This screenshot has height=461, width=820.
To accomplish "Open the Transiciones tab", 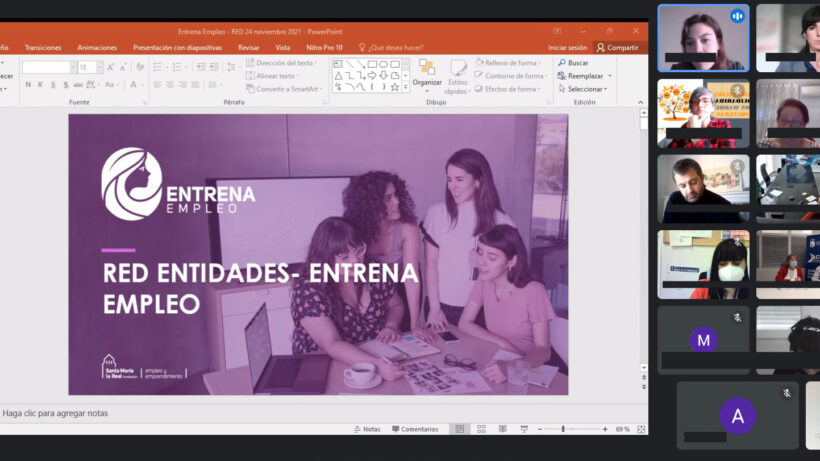I will coord(43,48).
